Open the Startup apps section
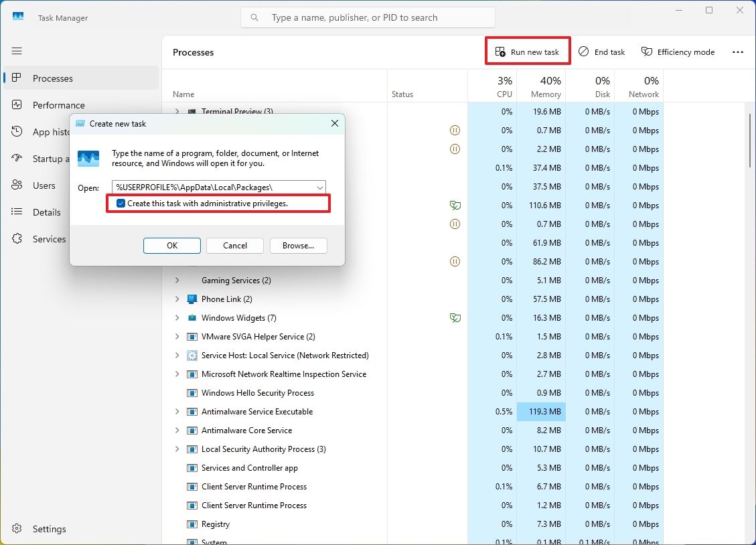This screenshot has height=545, width=756. click(x=50, y=159)
